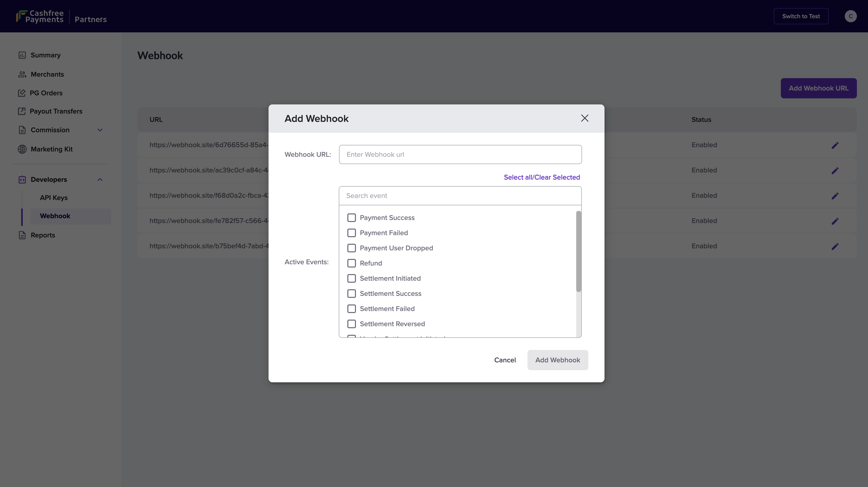The width and height of the screenshot is (868, 487).
Task: Click the events list scrollbar thumb
Action: (578, 251)
